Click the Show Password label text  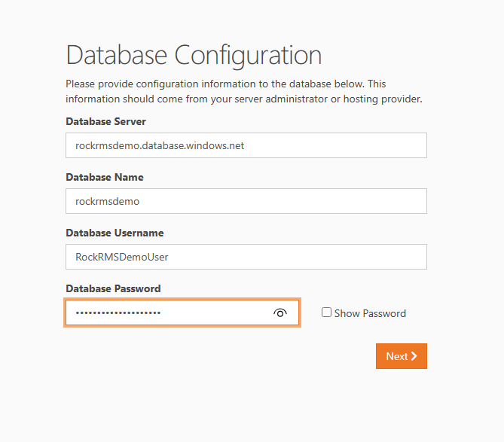tap(370, 313)
